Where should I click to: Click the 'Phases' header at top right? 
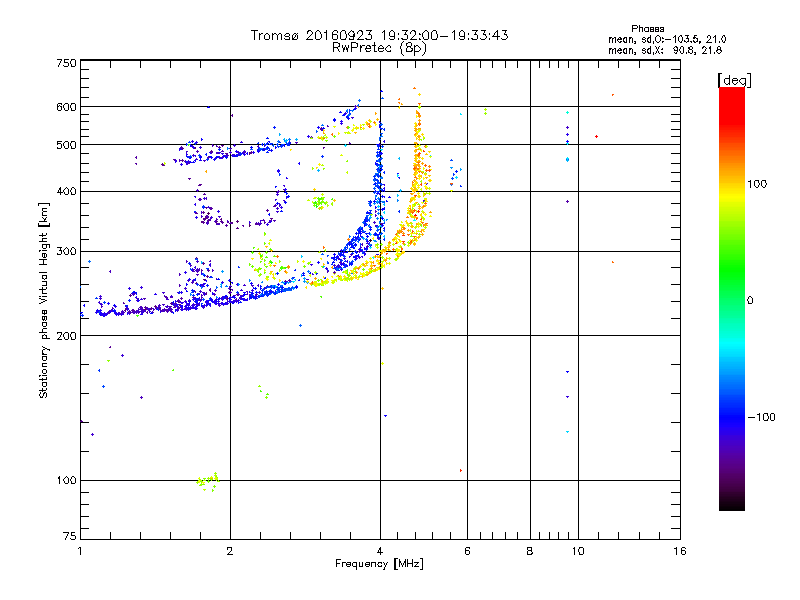pos(647,29)
